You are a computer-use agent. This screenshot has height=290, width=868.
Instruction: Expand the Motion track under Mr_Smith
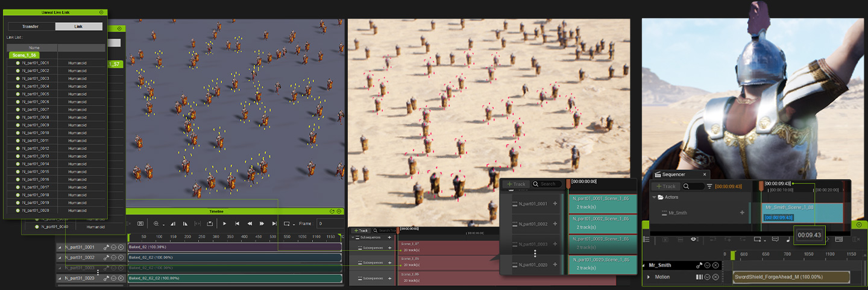pyautogui.click(x=649, y=277)
